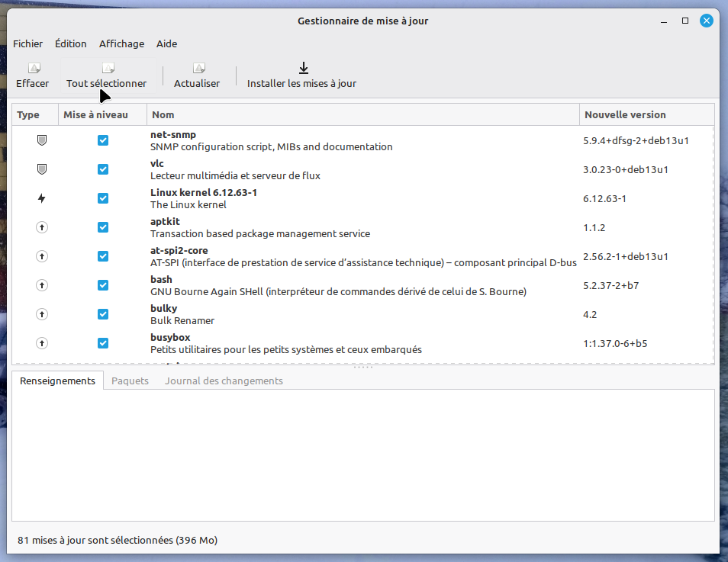Image resolution: width=728 pixels, height=562 pixels.
Task: Click the security shield icon for net-snmp
Action: click(x=42, y=140)
